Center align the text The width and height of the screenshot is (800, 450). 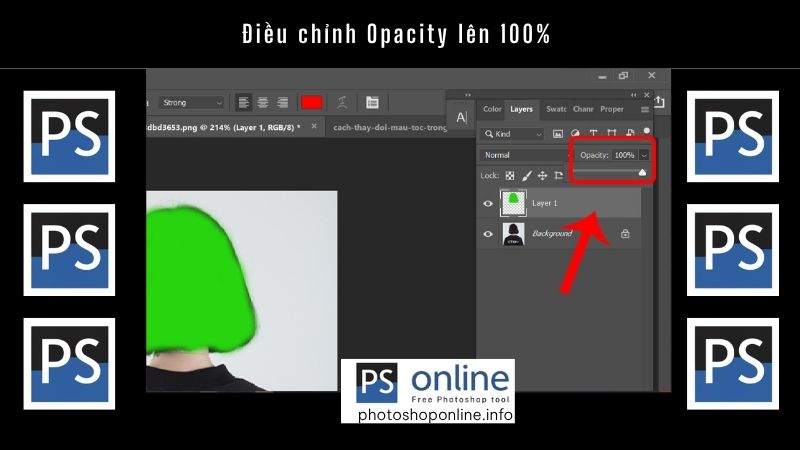pos(263,103)
